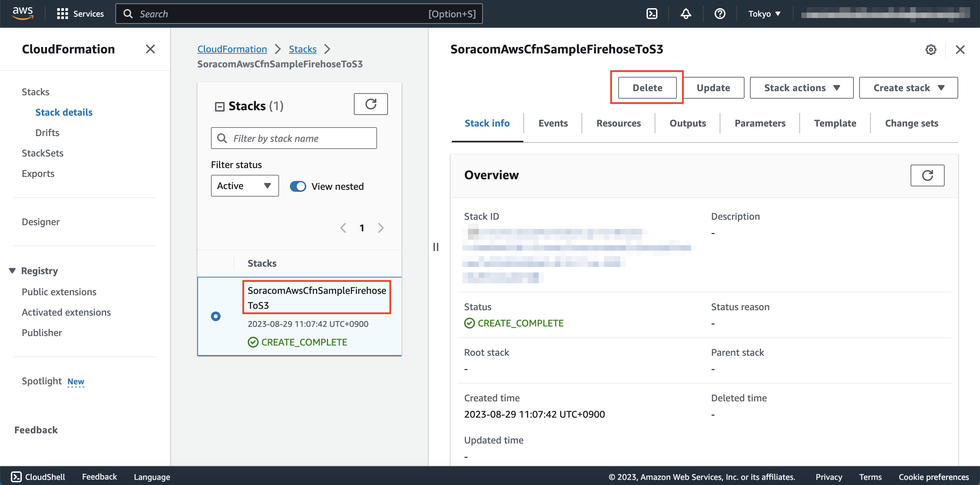
Task: Click the Delete button
Action: 647,87
